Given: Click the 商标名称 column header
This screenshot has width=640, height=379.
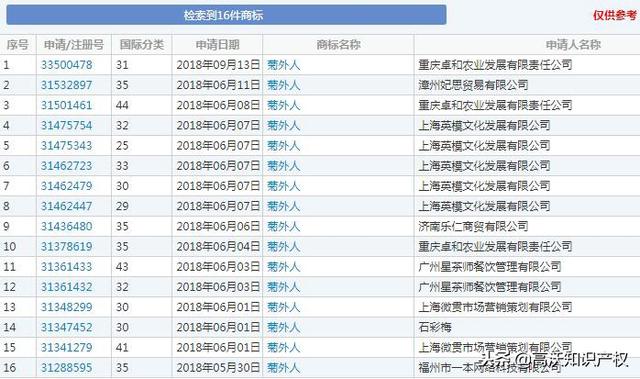Looking at the screenshot, I should (338, 44).
